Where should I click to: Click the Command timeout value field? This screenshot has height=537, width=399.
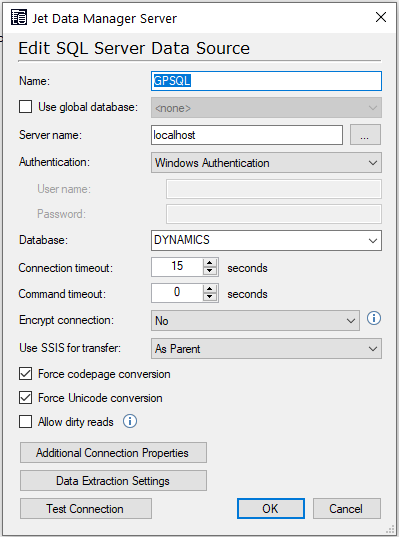click(177, 293)
